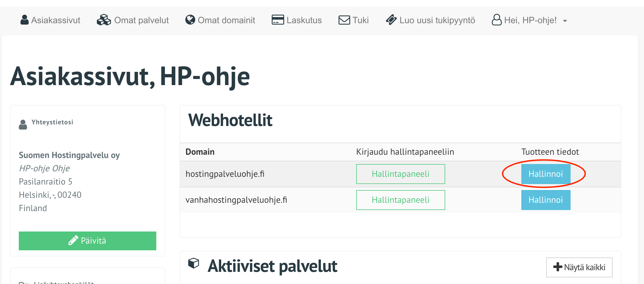The image size is (644, 284).
Task: Click the globe icon for Omat domainit
Action: [190, 20]
